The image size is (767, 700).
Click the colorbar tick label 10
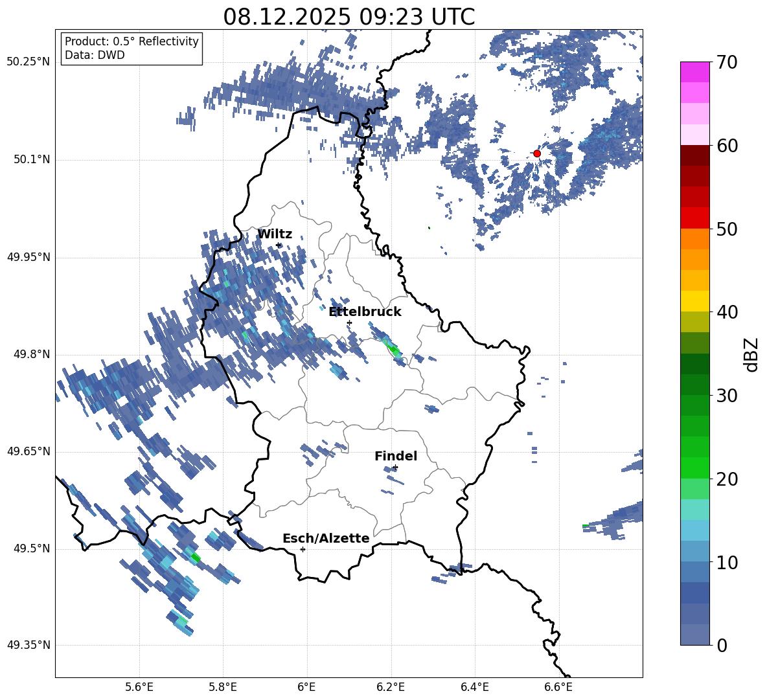tap(727, 562)
